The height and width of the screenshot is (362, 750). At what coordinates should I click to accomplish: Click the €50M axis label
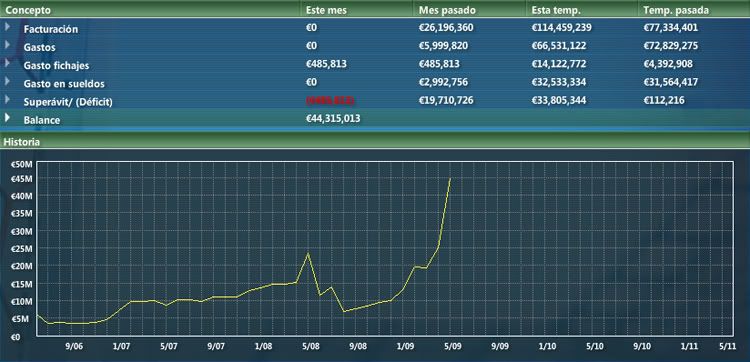coord(22,165)
